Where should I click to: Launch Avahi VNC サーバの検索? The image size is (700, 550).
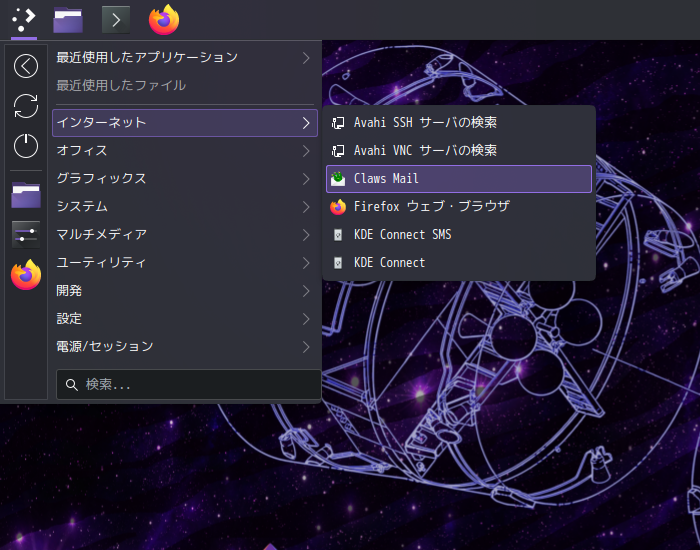point(459,151)
